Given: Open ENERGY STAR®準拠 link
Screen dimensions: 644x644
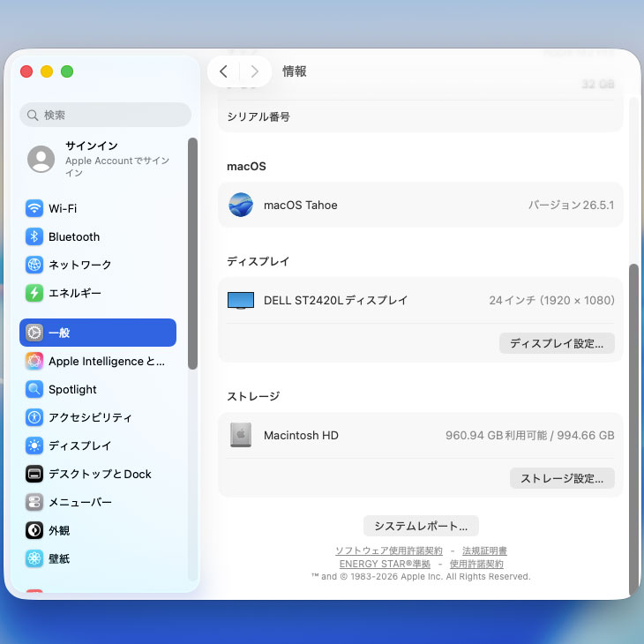Looking at the screenshot, I should 385,564.
